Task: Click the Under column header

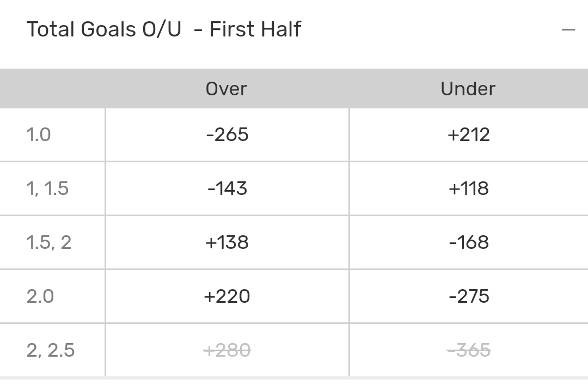Action: (468, 89)
